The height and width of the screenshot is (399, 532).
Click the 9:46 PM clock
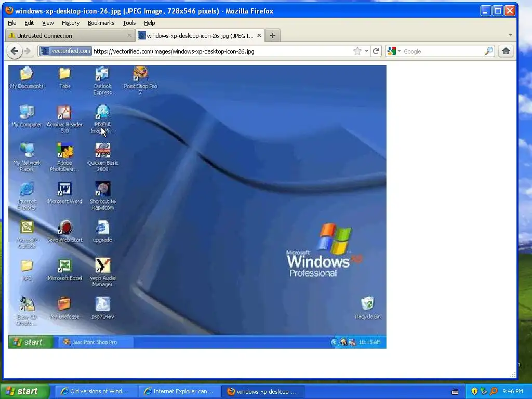(513, 391)
